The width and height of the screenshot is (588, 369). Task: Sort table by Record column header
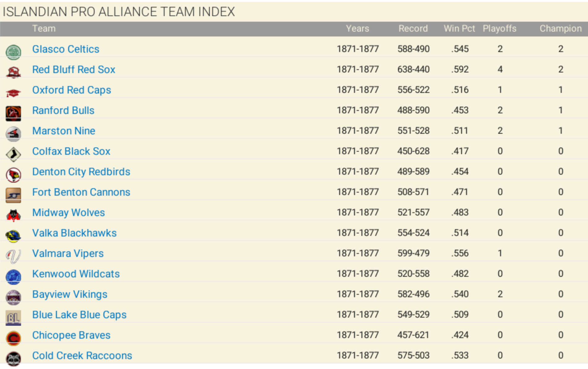pyautogui.click(x=413, y=28)
